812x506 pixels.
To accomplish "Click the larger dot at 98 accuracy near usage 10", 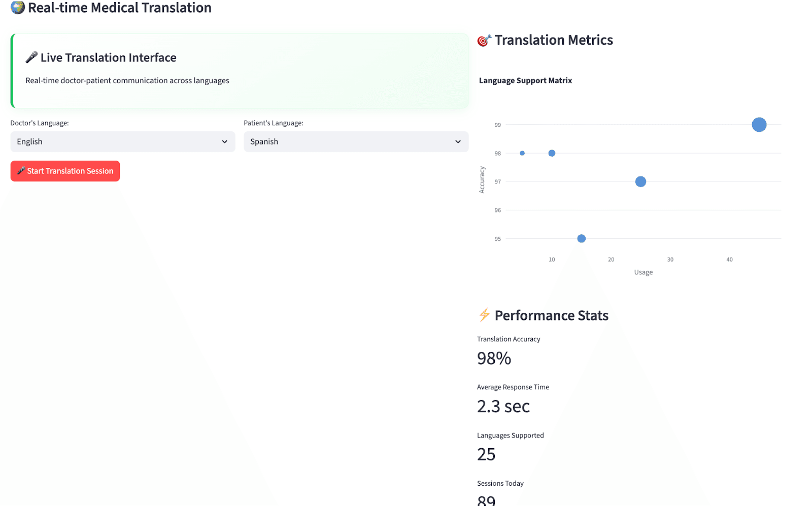I will 552,153.
